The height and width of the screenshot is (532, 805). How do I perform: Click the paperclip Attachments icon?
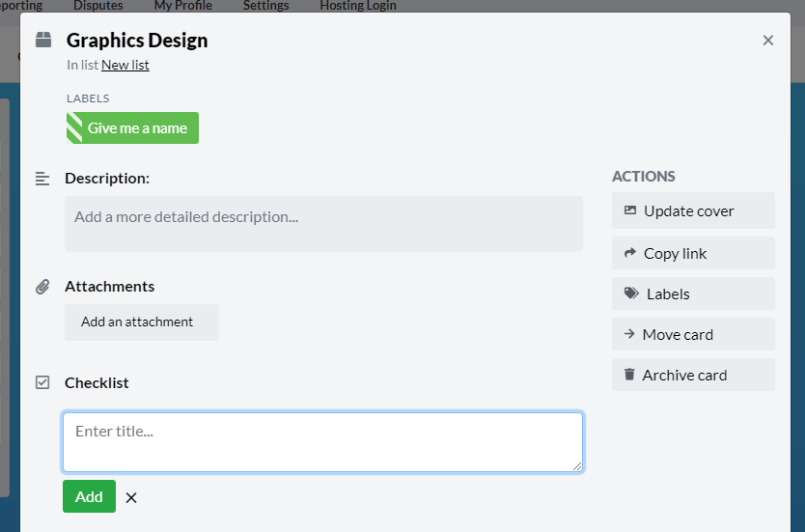click(x=42, y=287)
